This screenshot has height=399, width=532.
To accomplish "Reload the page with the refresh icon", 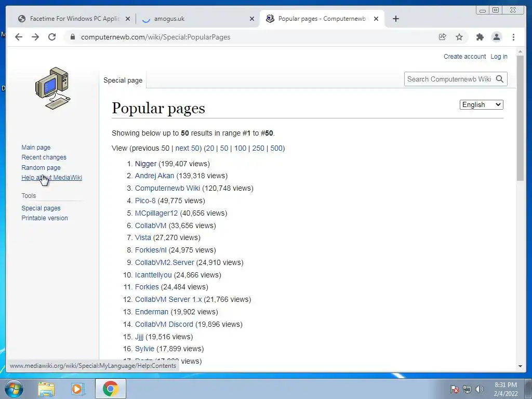I will [52, 37].
